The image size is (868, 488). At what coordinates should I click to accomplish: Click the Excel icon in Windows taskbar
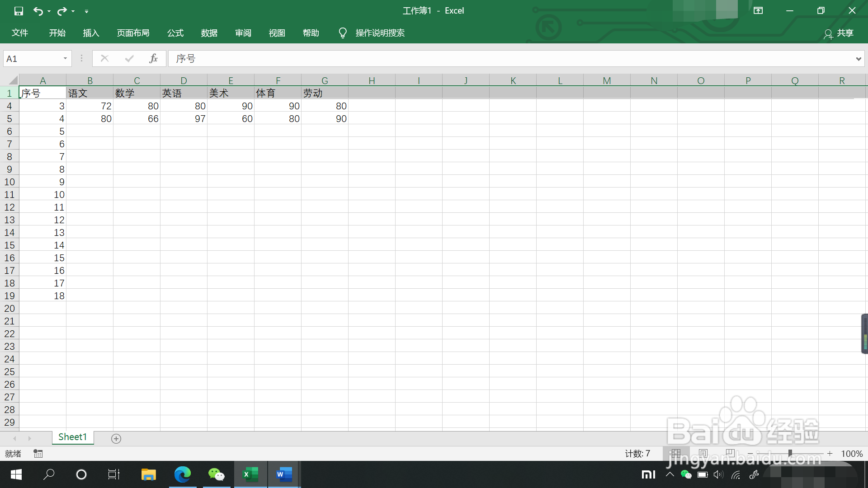250,474
